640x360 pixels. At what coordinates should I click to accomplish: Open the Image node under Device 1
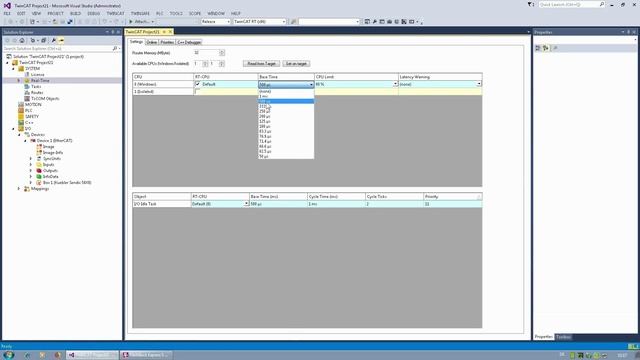[48, 147]
